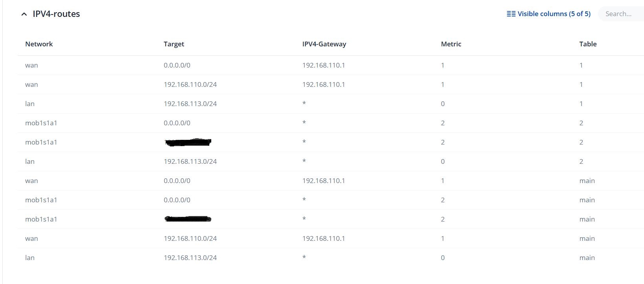Click the wan network cell of the main 0.0.0.0/0 route

(x=31, y=181)
